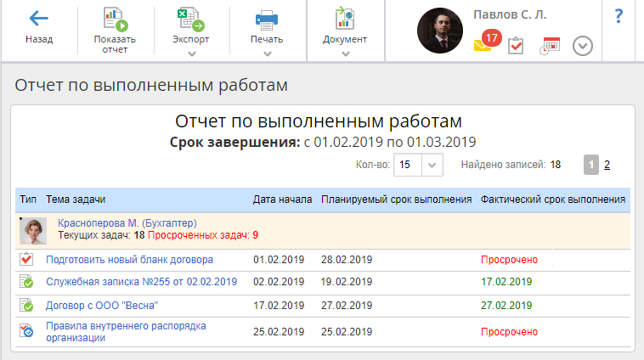Click start date 17.02.2019 in Договор row

(279, 306)
